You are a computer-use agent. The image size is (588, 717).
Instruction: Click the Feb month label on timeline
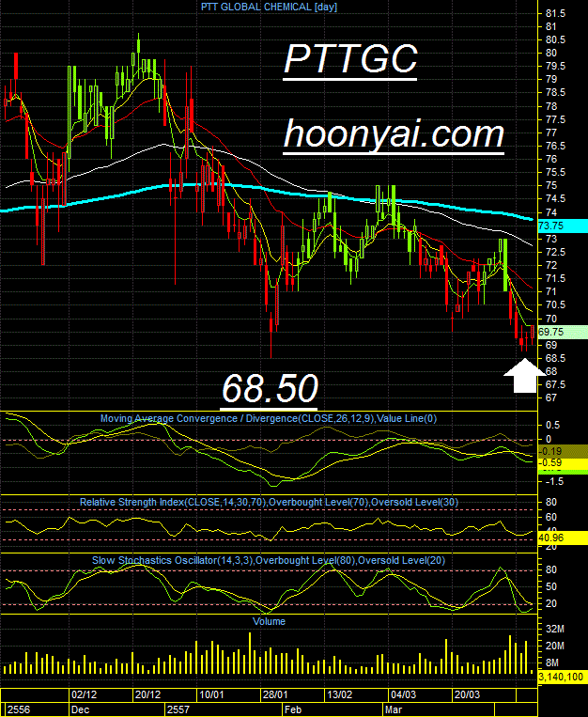[x=293, y=709]
